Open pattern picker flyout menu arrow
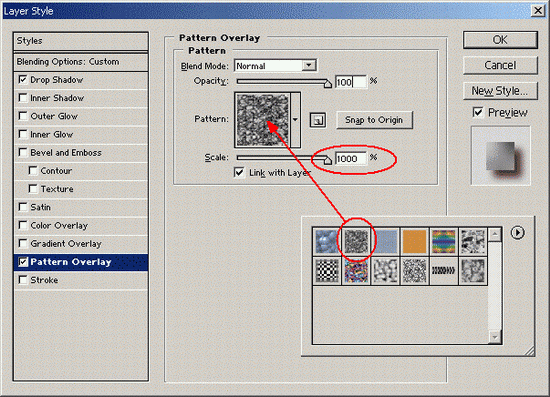 pyautogui.click(x=517, y=233)
